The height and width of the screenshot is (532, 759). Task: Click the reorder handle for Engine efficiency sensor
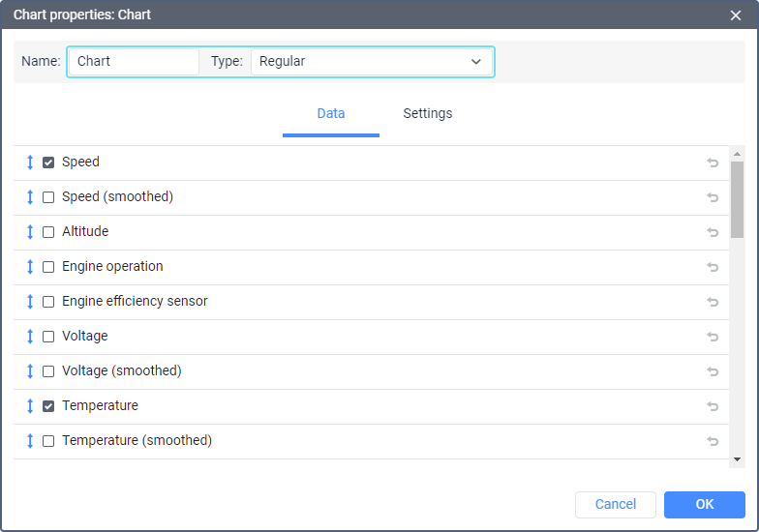click(30, 302)
